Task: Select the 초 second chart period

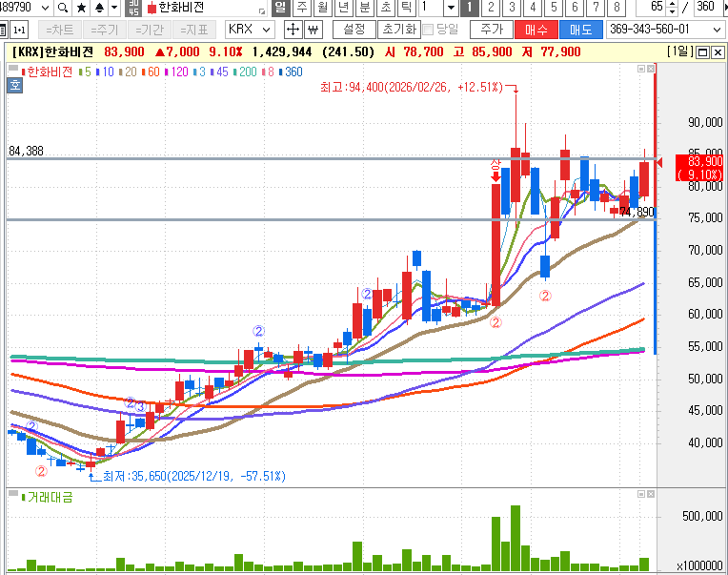Action: coord(386,7)
